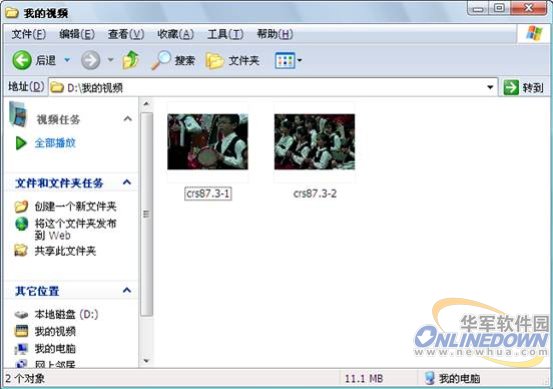The height and width of the screenshot is (389, 553).
Task: Click the Search magnifier toolbar button
Action: click(173, 60)
